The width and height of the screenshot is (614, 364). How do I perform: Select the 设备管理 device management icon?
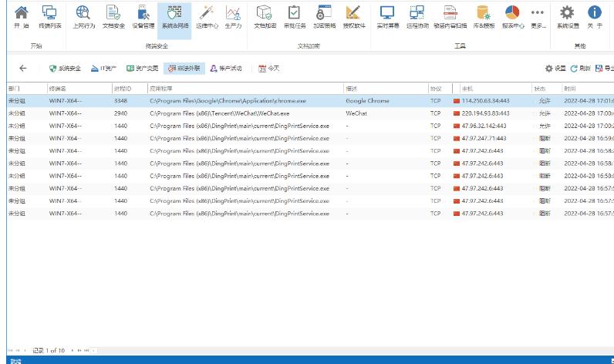click(x=142, y=17)
